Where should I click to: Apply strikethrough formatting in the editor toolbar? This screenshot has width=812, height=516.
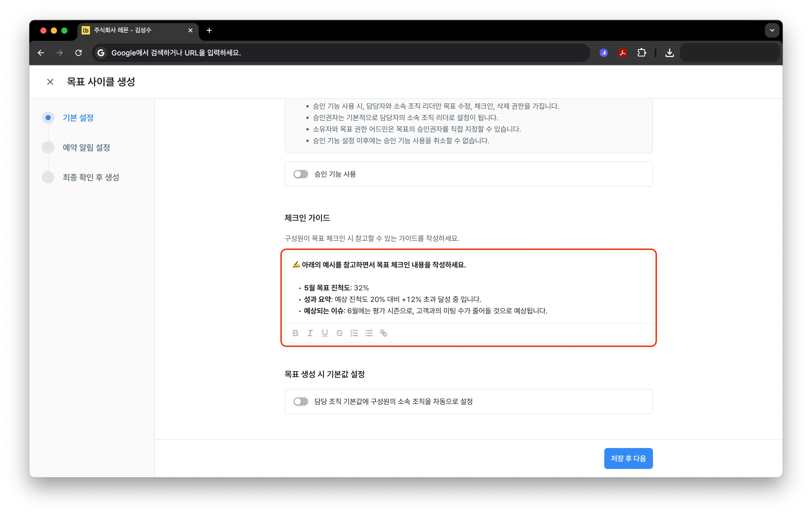point(340,333)
